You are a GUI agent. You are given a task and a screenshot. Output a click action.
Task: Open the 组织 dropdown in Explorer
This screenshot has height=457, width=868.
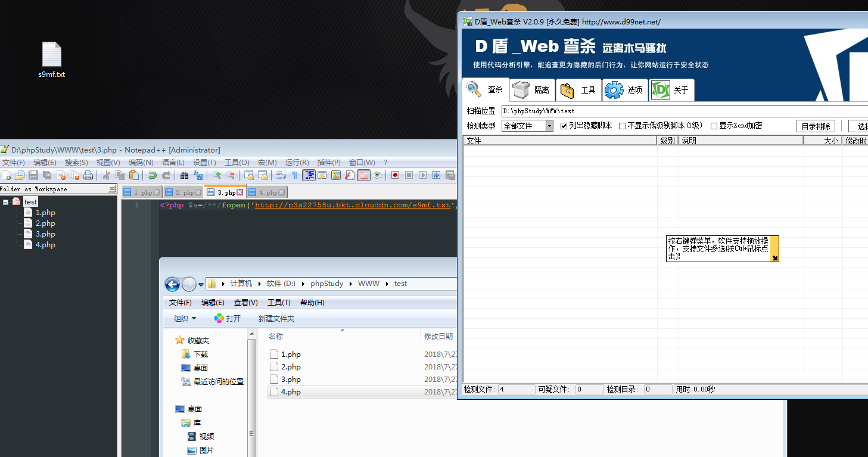pyautogui.click(x=185, y=319)
